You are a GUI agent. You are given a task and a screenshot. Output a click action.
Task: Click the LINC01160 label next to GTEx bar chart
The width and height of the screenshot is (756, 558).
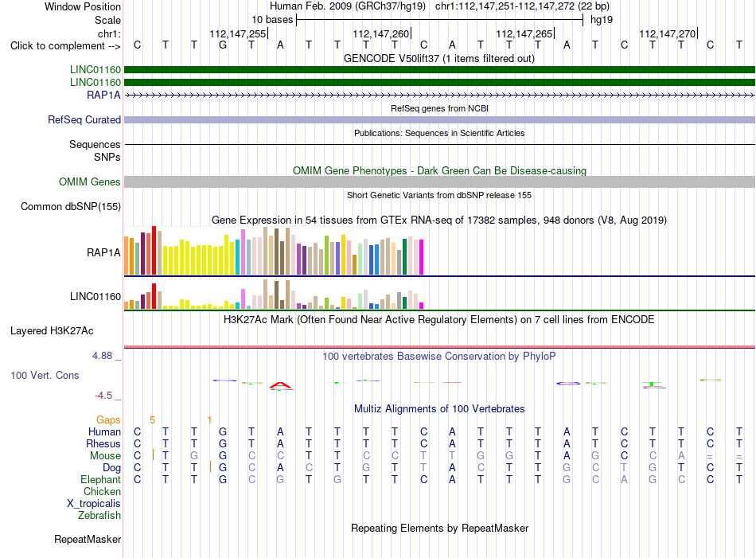(95, 297)
